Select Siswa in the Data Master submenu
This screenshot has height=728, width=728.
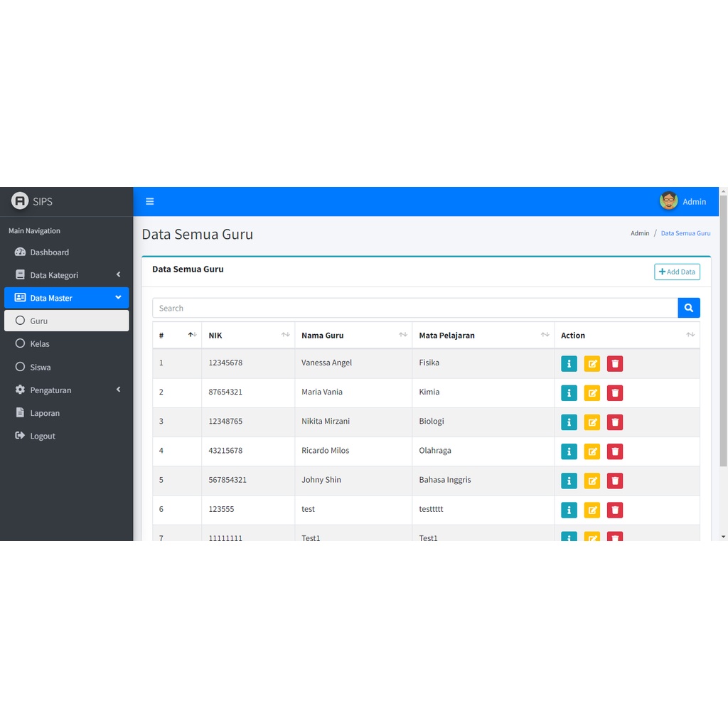(x=41, y=368)
